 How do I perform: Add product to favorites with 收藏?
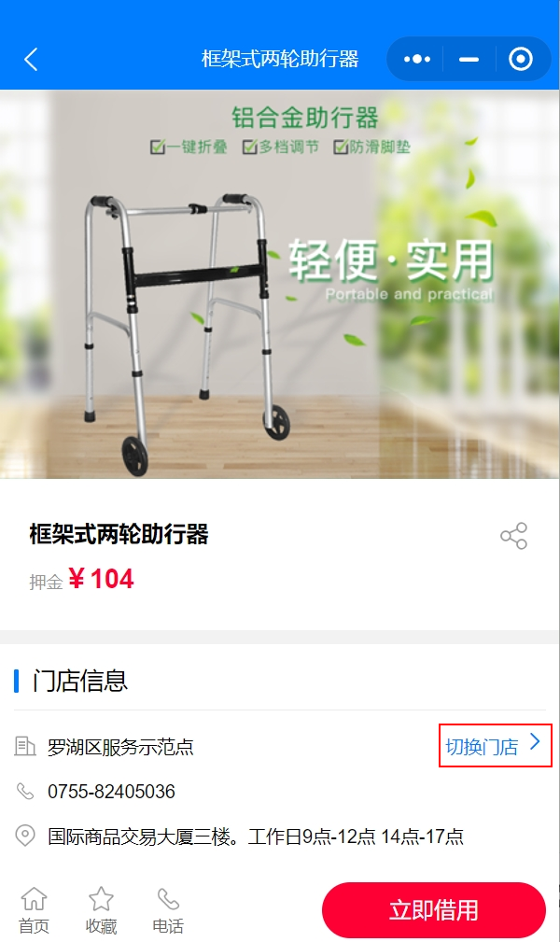point(101,909)
